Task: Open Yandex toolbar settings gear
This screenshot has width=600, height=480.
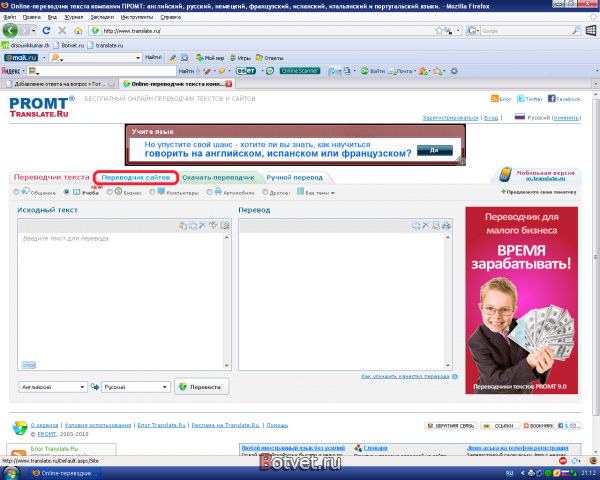Action: [454, 71]
